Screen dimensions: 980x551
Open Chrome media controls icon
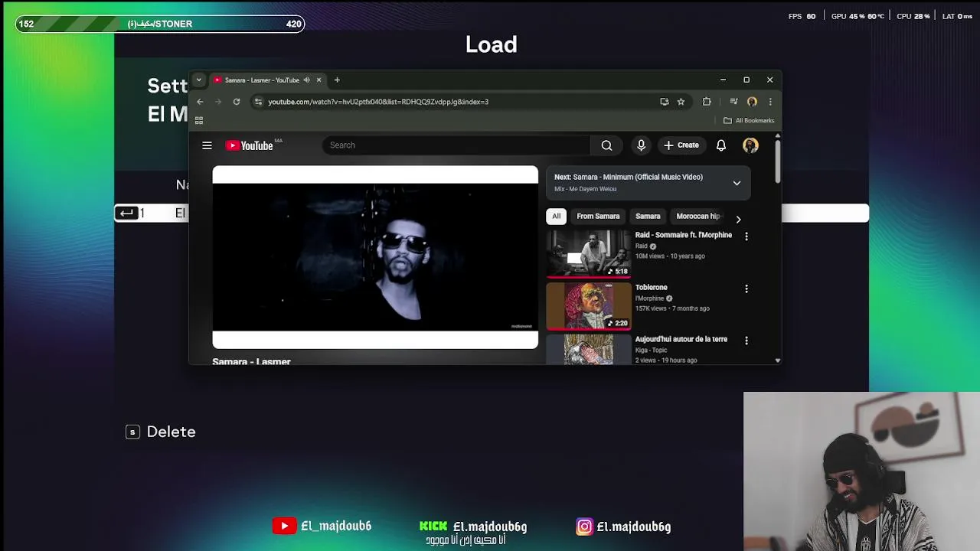[733, 102]
